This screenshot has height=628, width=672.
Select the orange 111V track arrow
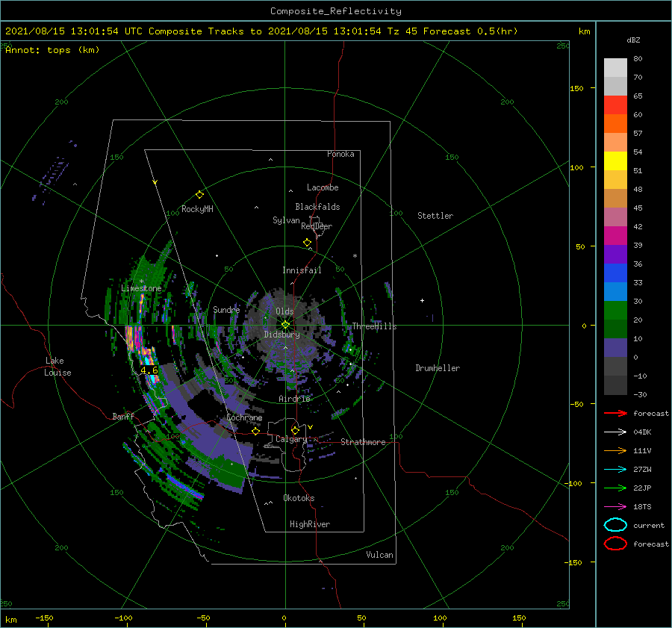tap(615, 450)
